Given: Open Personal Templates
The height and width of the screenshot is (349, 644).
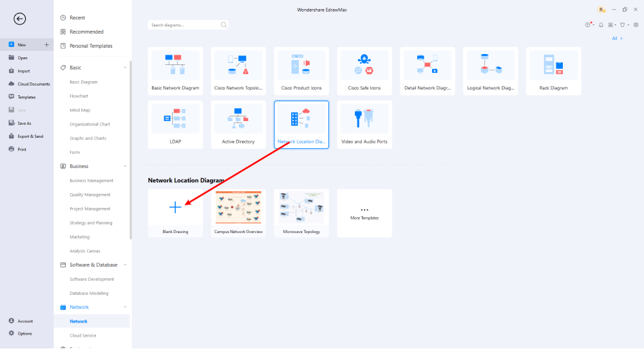Looking at the screenshot, I should (91, 46).
